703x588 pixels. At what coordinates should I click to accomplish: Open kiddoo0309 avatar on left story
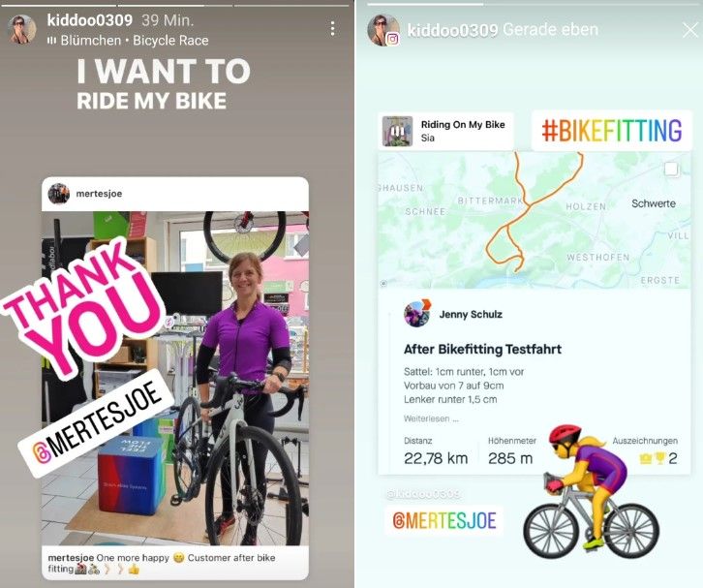21,29
